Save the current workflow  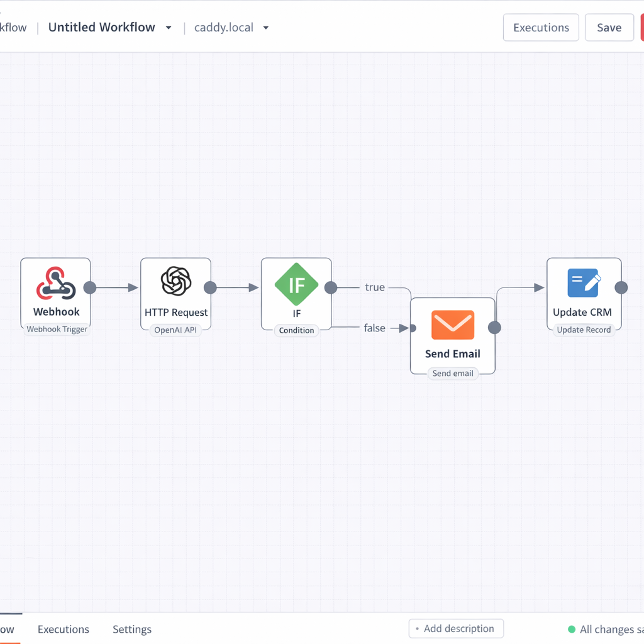tap(609, 27)
